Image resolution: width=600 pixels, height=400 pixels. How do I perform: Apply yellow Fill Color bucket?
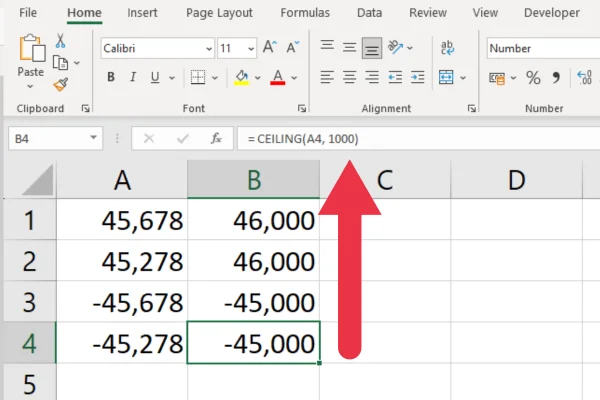point(241,77)
